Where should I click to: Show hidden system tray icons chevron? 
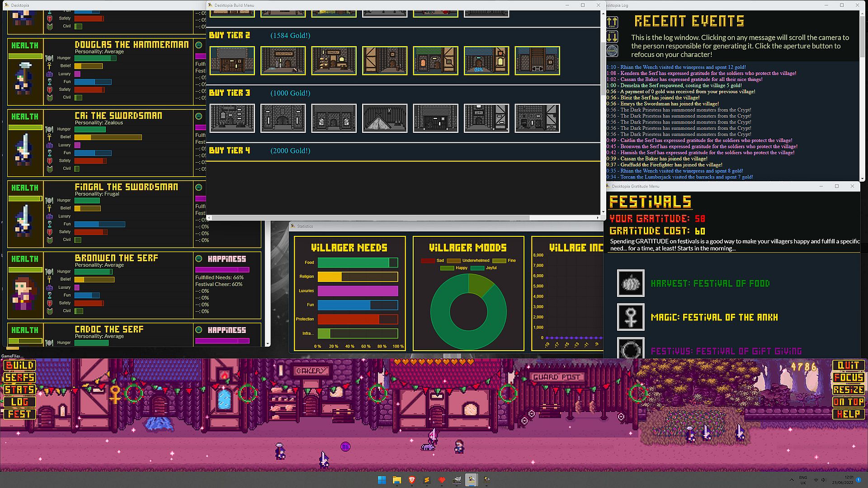pyautogui.click(x=791, y=480)
